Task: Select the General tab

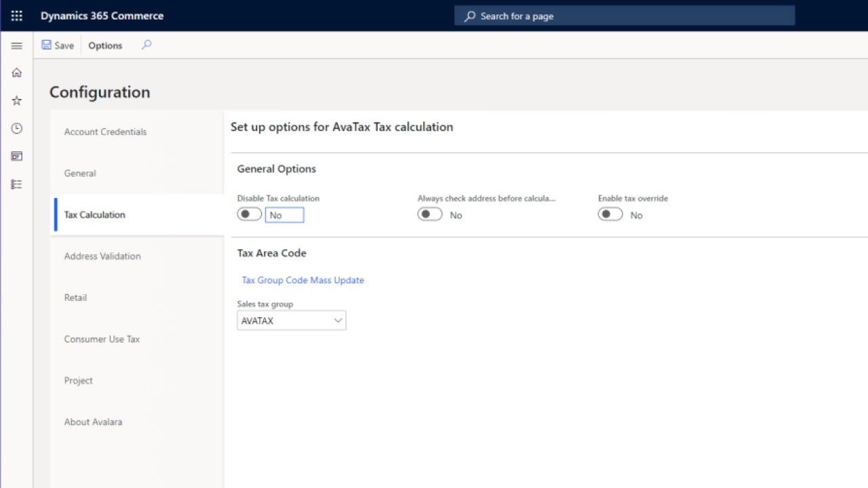Action: (x=137, y=173)
